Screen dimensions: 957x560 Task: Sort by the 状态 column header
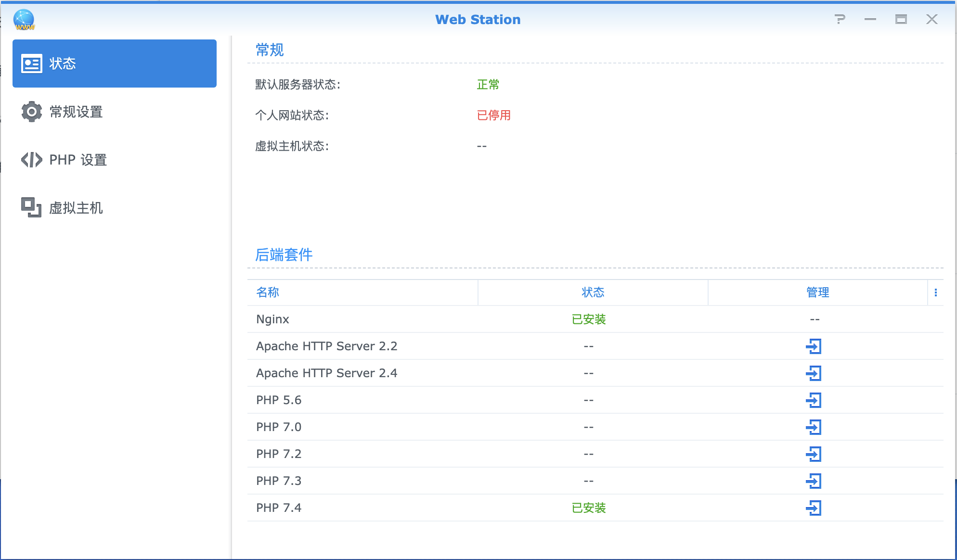pyautogui.click(x=593, y=293)
